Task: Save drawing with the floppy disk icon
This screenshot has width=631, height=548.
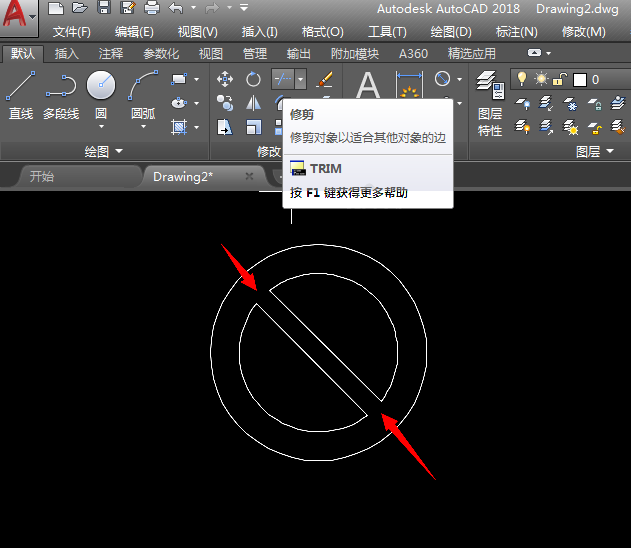Action: 104,8
